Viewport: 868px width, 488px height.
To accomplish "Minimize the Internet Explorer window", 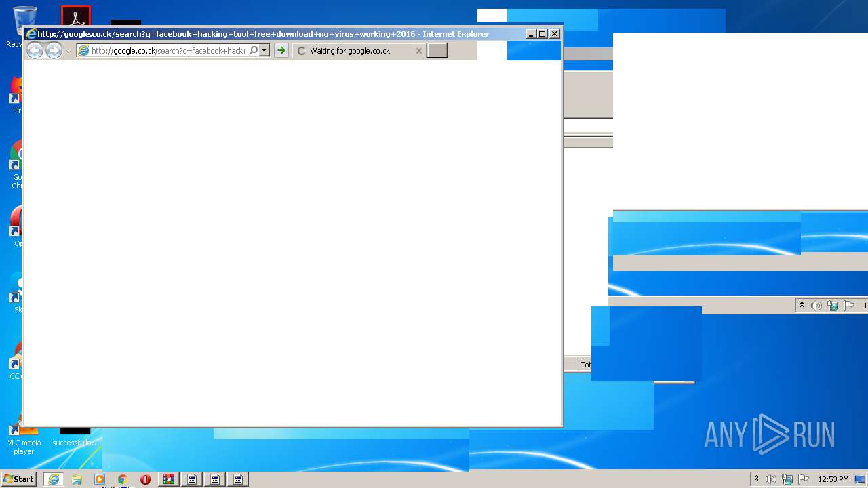I will 531,34.
